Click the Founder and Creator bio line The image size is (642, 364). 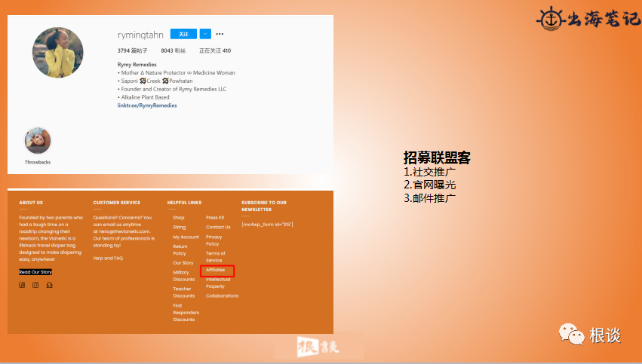point(172,89)
